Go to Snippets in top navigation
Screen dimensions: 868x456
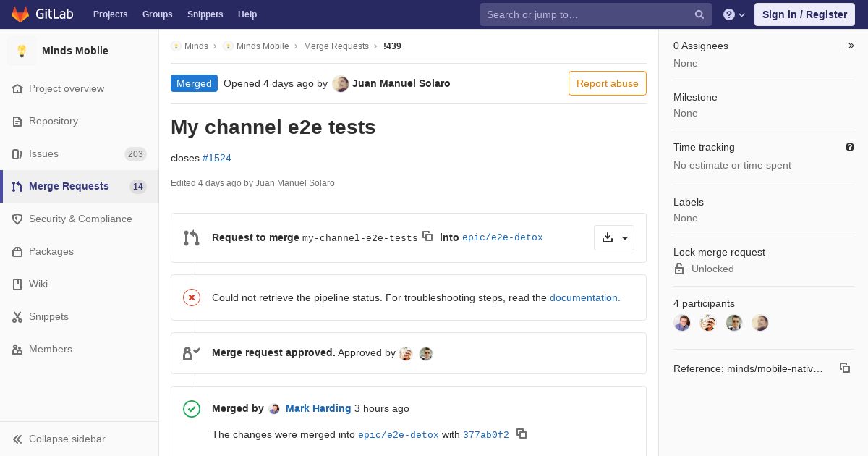[205, 14]
